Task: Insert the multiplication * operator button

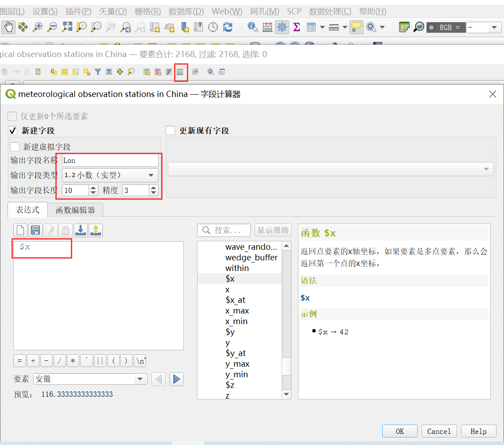Action: 73,360
